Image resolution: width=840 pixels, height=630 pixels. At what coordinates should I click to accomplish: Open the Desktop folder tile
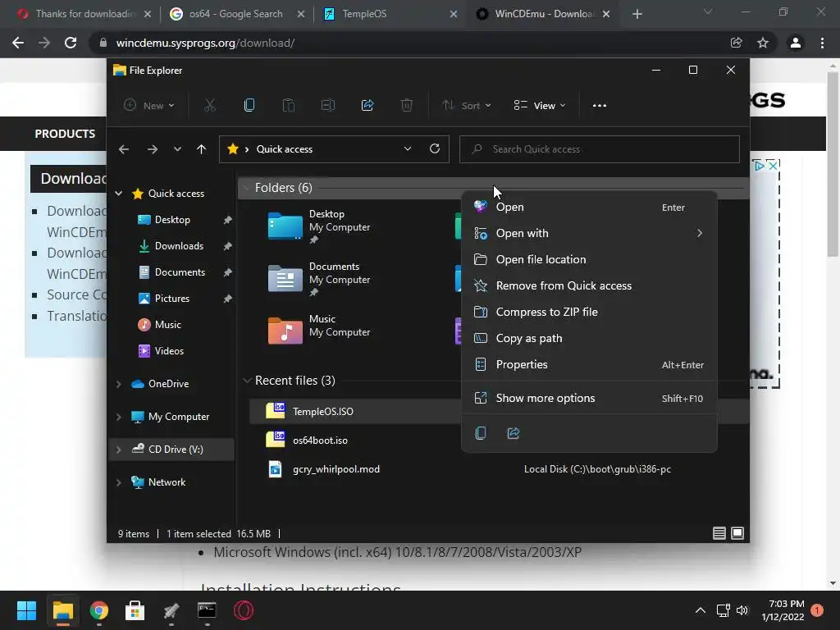tap(319, 226)
